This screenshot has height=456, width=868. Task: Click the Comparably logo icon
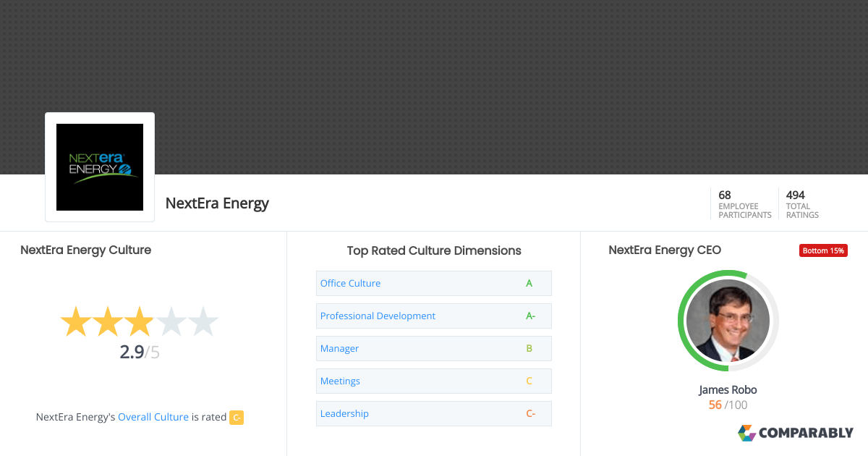[746, 433]
